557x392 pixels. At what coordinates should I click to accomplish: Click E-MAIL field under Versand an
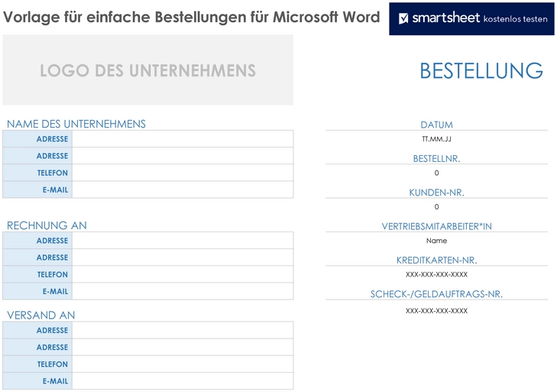pos(183,381)
